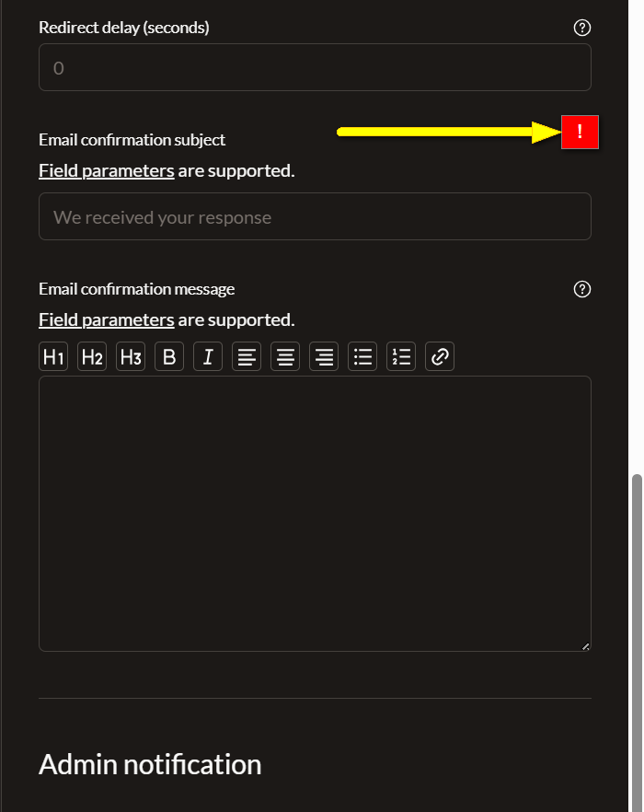644x812 pixels.
Task: Focus the Redirect delay input field
Action: (x=315, y=67)
